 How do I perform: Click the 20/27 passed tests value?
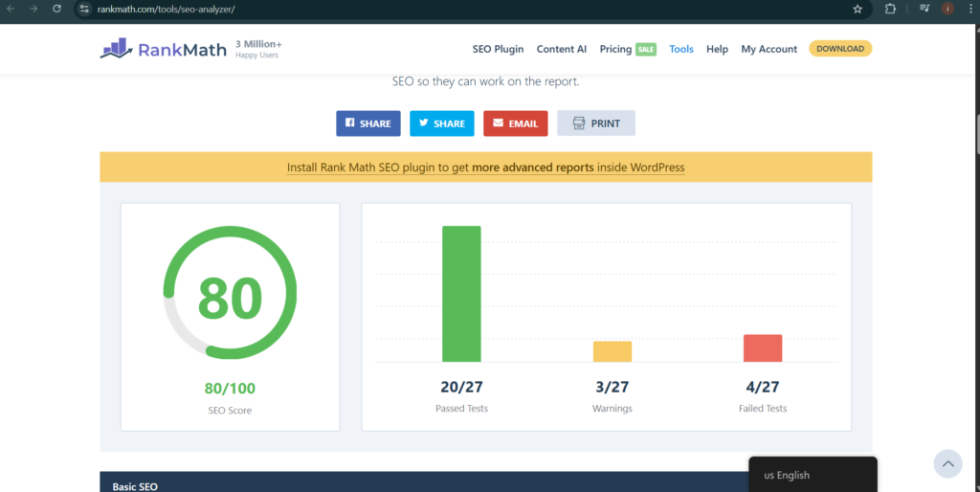tap(461, 387)
